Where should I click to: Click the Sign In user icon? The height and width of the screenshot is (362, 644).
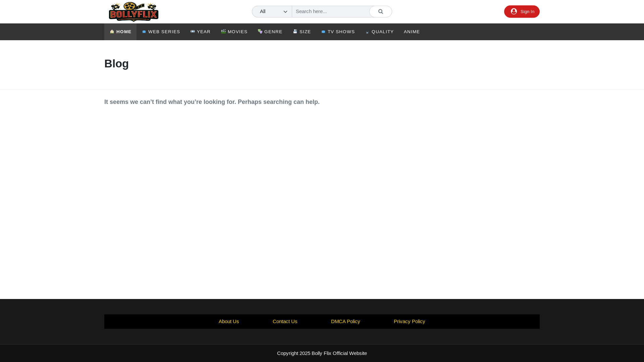514,11
